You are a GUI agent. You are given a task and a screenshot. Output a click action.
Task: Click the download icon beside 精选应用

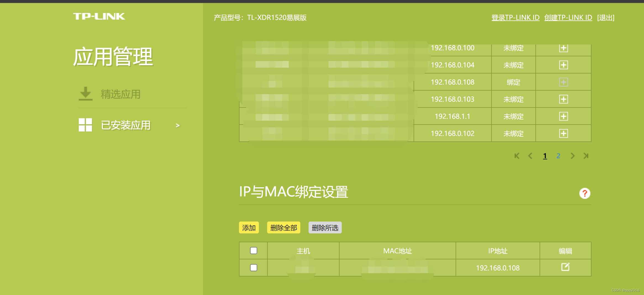[86, 94]
